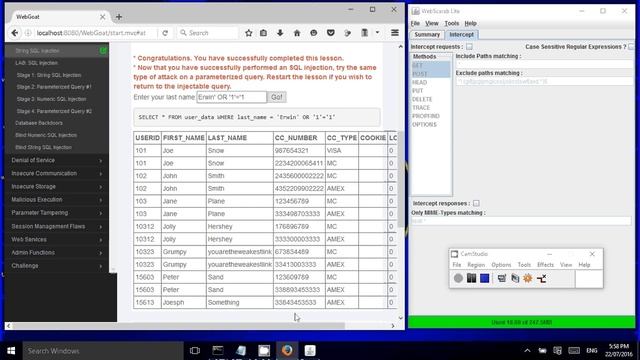
Task: Go back with the Firefox back arrow
Action: click(x=15, y=33)
